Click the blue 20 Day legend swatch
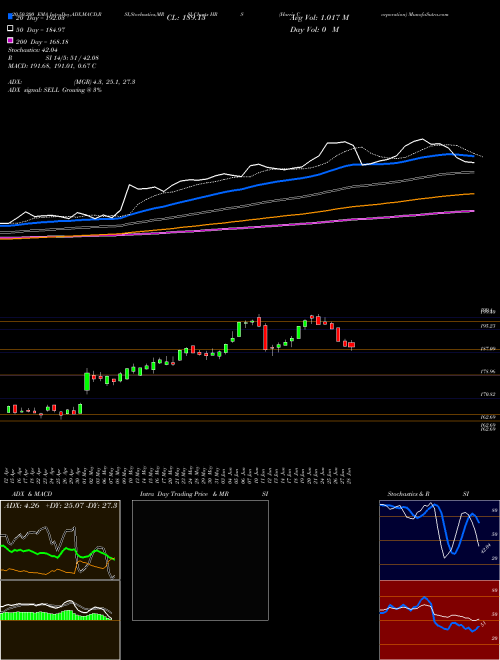Screen dimensions: 500x660 pos(10,17)
